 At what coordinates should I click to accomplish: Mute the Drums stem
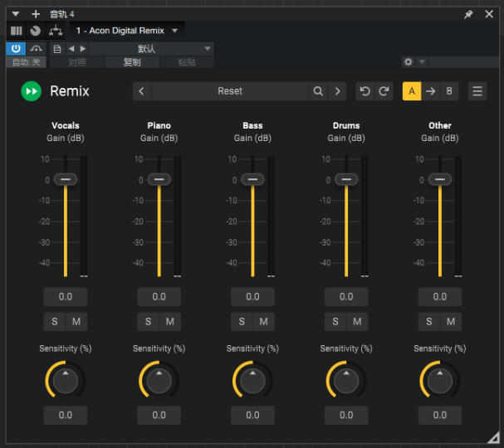[x=357, y=322]
